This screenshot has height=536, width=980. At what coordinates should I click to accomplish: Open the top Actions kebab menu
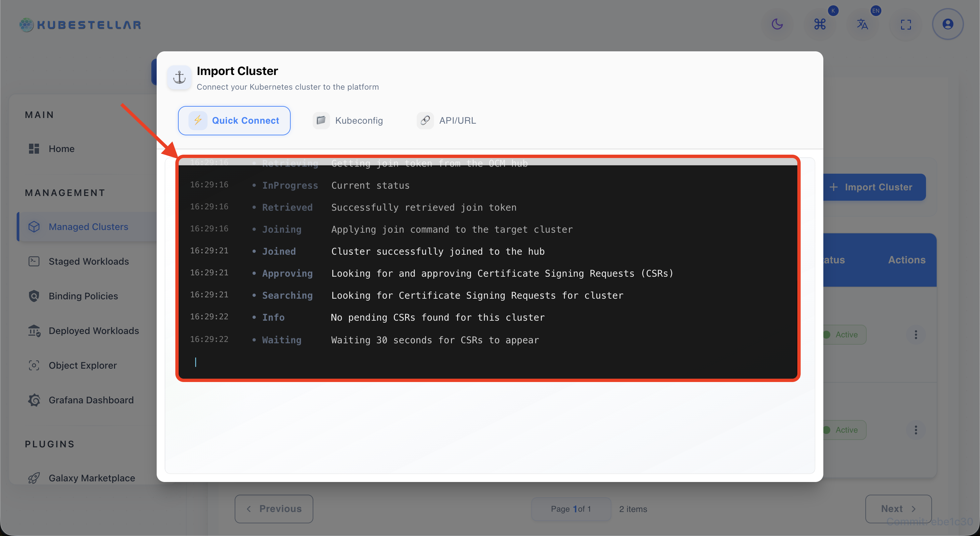coord(916,334)
